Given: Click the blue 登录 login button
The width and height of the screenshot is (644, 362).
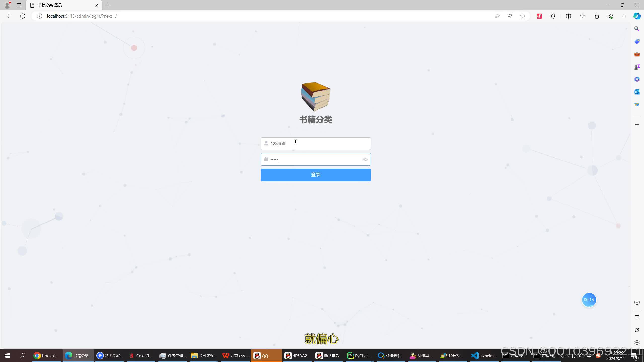Looking at the screenshot, I should (315, 175).
